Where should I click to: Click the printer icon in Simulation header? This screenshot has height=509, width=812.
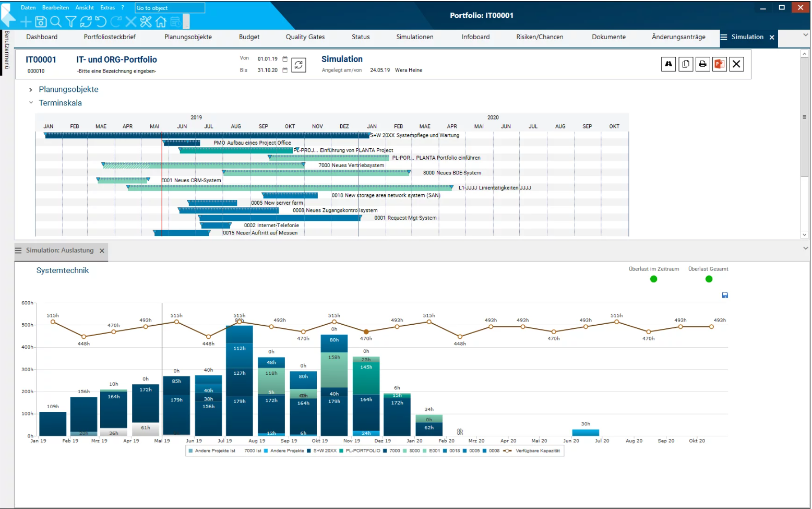pyautogui.click(x=702, y=64)
